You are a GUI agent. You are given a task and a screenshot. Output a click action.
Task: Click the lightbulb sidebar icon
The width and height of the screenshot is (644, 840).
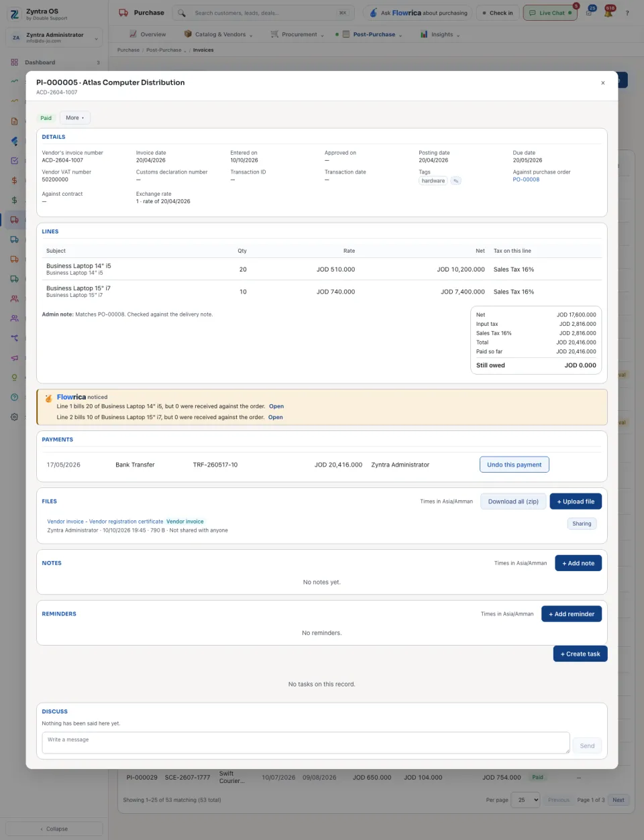(x=14, y=377)
